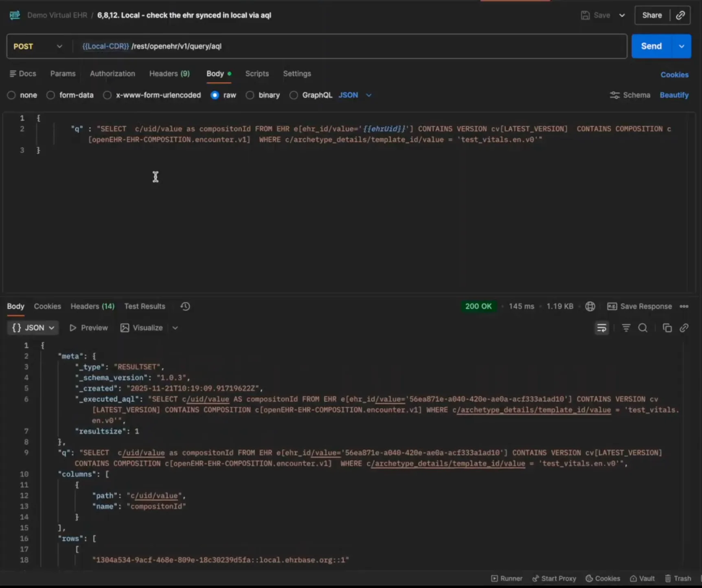Open the Vault panel

(642, 578)
